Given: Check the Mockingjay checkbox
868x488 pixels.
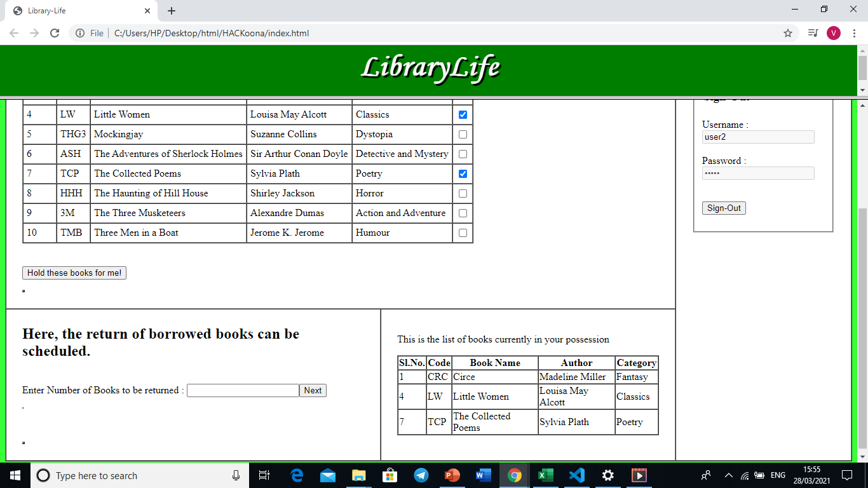Looking at the screenshot, I should 463,134.
